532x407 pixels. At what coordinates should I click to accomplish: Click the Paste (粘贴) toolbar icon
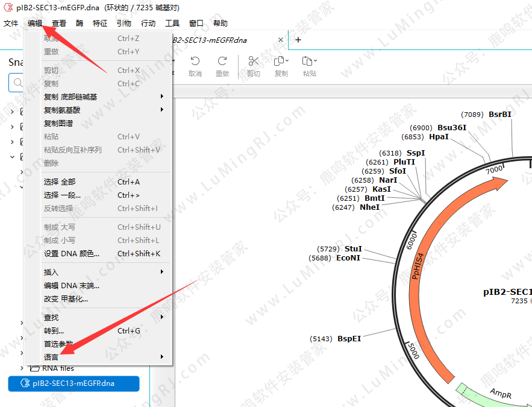pyautogui.click(x=309, y=62)
